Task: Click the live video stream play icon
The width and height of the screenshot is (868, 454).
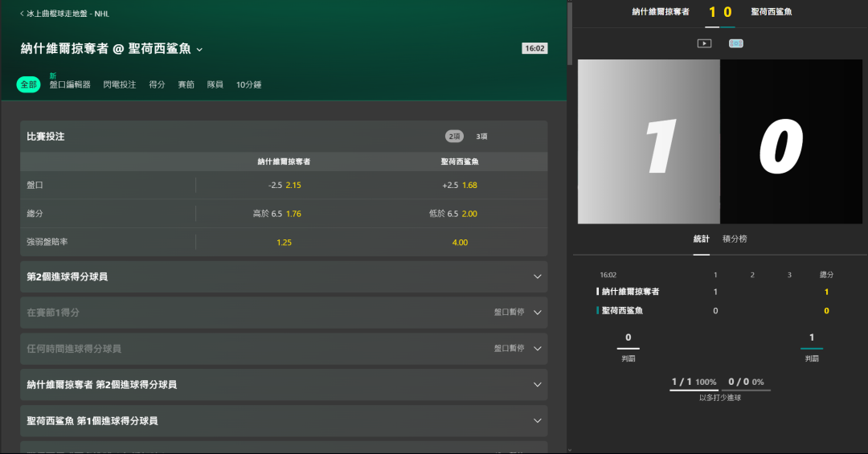Action: (x=704, y=43)
